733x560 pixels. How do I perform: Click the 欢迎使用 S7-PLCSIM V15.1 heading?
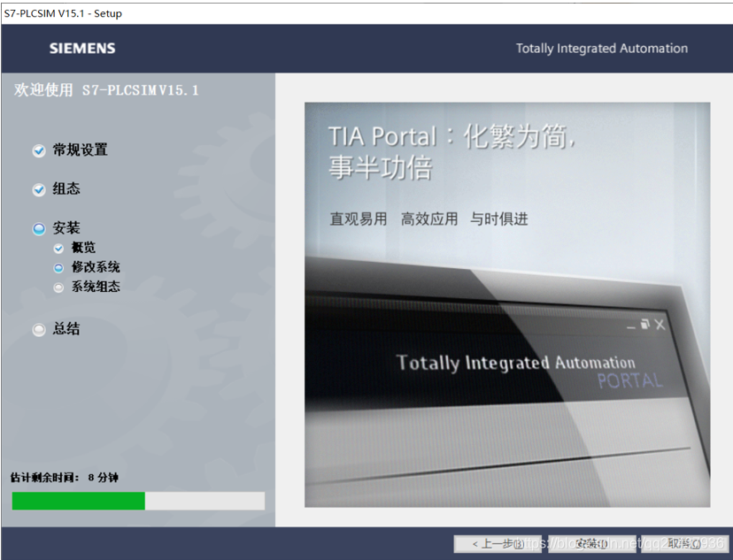pyautogui.click(x=106, y=89)
